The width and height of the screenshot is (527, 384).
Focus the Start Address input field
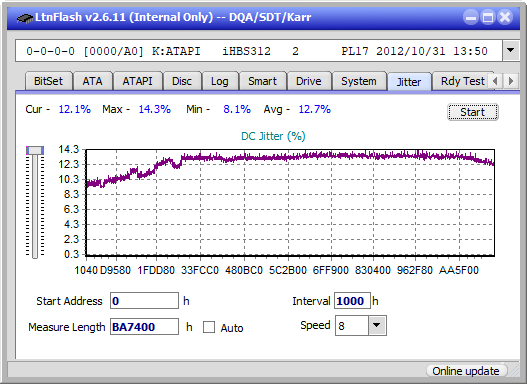point(144,301)
